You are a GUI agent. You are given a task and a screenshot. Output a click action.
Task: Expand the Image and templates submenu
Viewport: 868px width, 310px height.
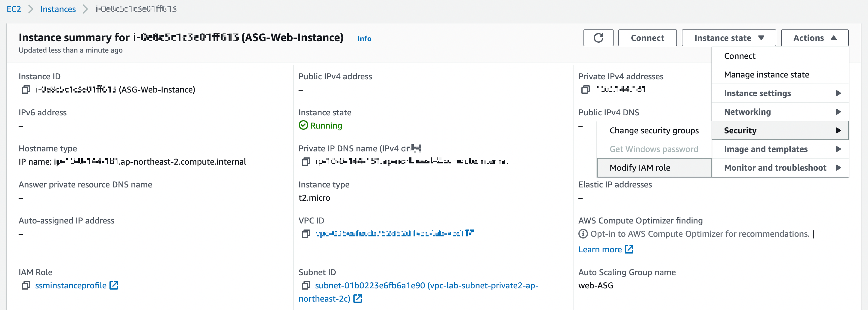coord(780,149)
